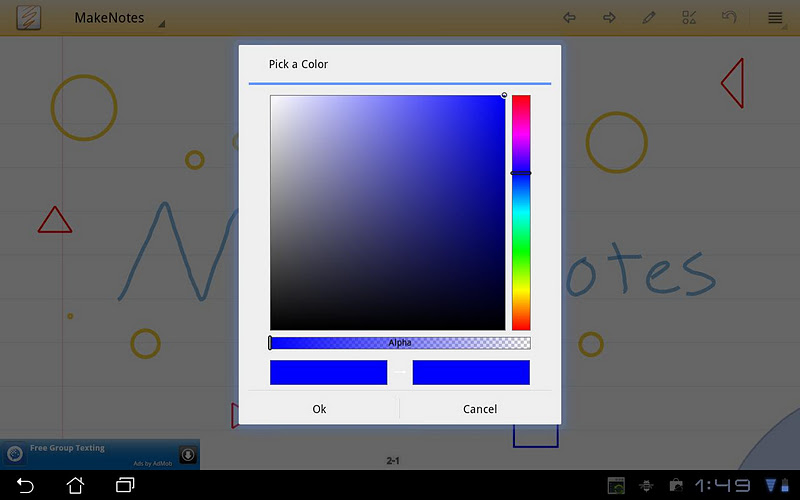Tap the Android home button
This screenshot has height=500, width=800.
pos(75,485)
